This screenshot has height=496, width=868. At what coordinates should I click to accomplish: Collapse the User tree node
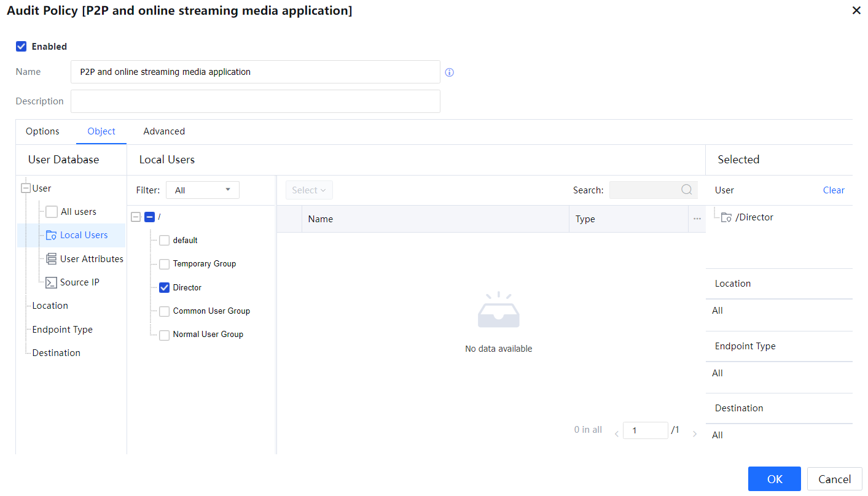[x=26, y=188]
